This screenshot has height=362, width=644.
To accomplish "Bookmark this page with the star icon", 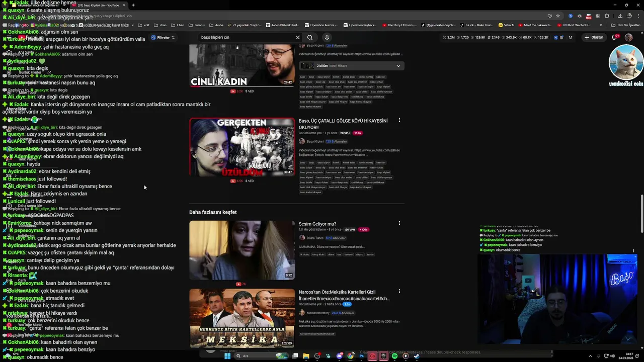I will click(558, 16).
